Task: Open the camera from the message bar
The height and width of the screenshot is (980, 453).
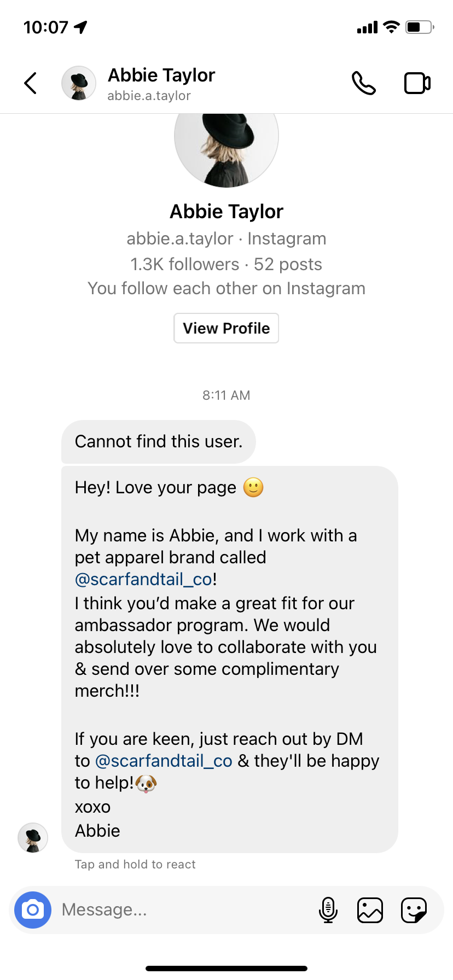Action: 33,910
